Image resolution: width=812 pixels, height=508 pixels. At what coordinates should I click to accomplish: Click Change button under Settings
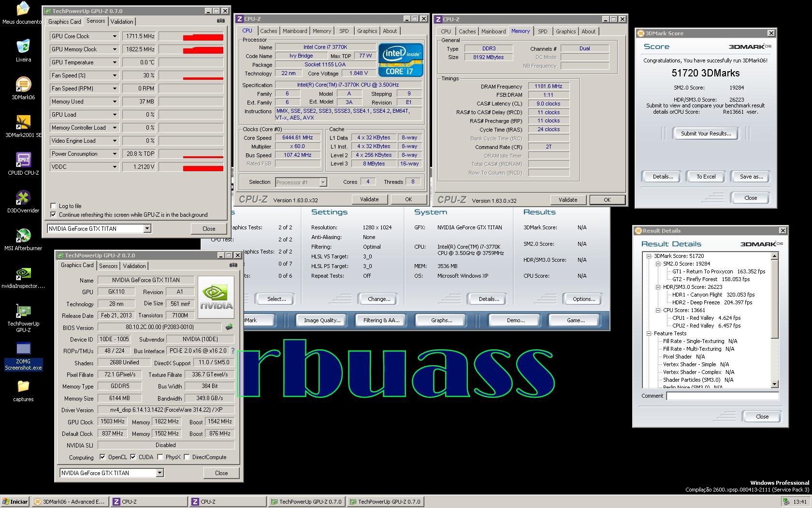point(379,299)
